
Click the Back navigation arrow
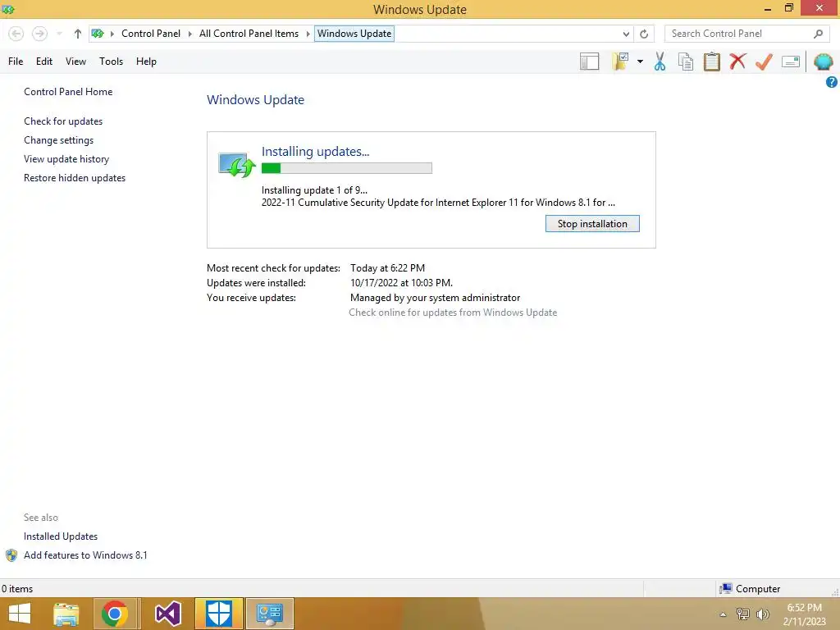[16, 34]
